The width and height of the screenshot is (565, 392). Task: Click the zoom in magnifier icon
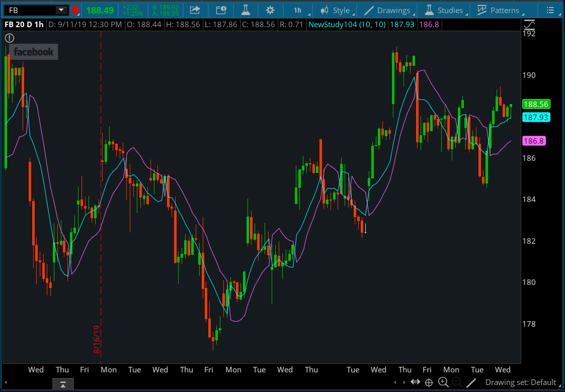(x=443, y=382)
